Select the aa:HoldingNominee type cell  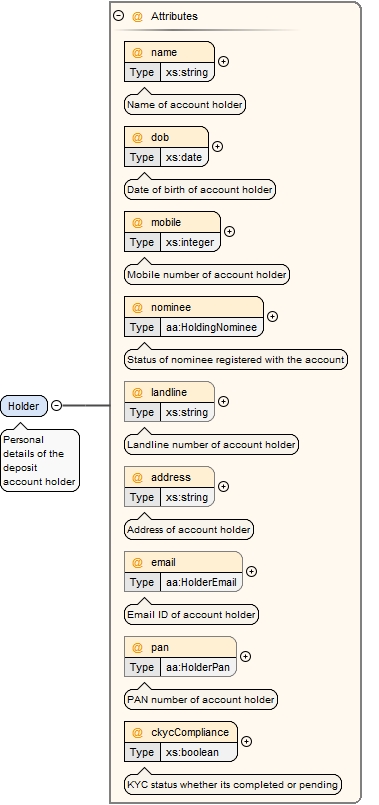(x=212, y=327)
